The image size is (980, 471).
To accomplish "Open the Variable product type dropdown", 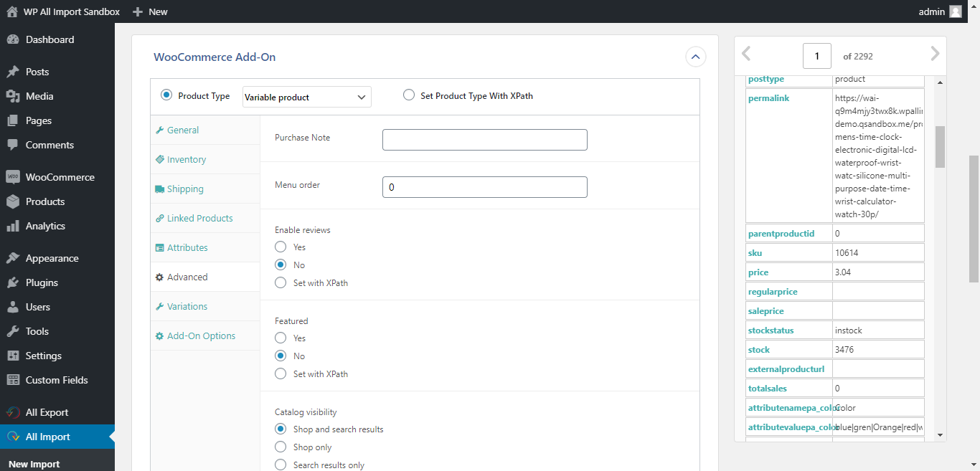I will click(307, 97).
